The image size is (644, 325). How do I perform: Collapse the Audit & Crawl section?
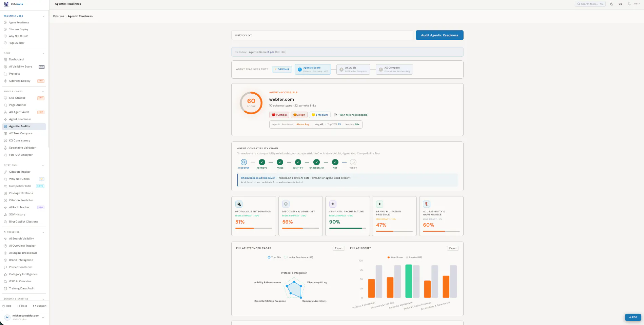(43, 92)
